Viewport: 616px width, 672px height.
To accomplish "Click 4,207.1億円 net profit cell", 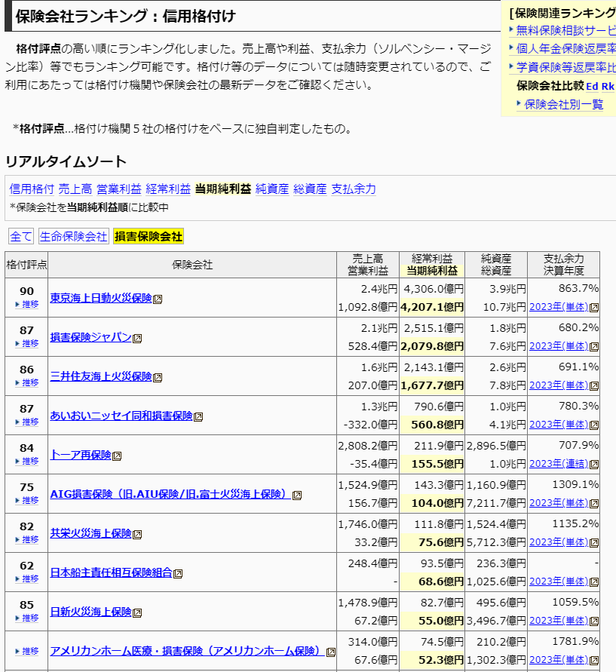I will [x=432, y=307].
